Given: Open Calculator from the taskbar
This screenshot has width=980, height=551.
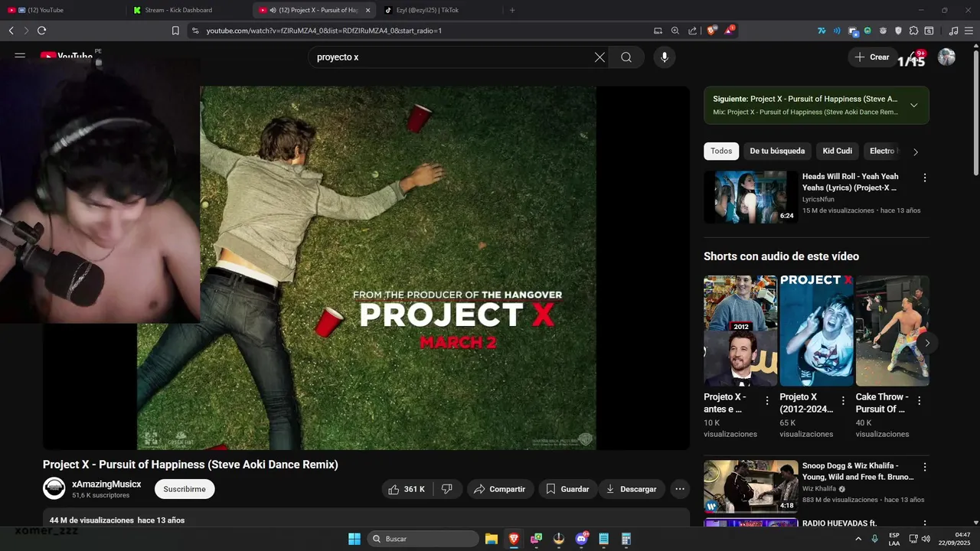Looking at the screenshot, I should click(626, 539).
